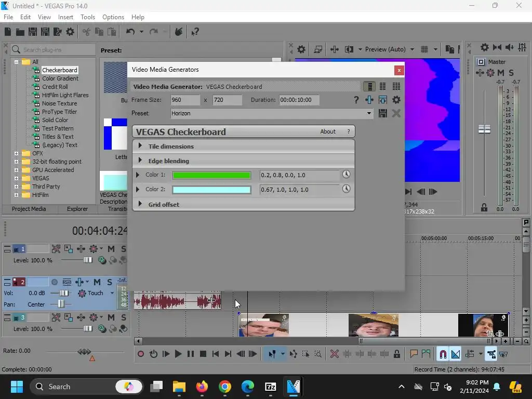The width and height of the screenshot is (532, 399).
Task: Open the File menu
Action: point(8,17)
